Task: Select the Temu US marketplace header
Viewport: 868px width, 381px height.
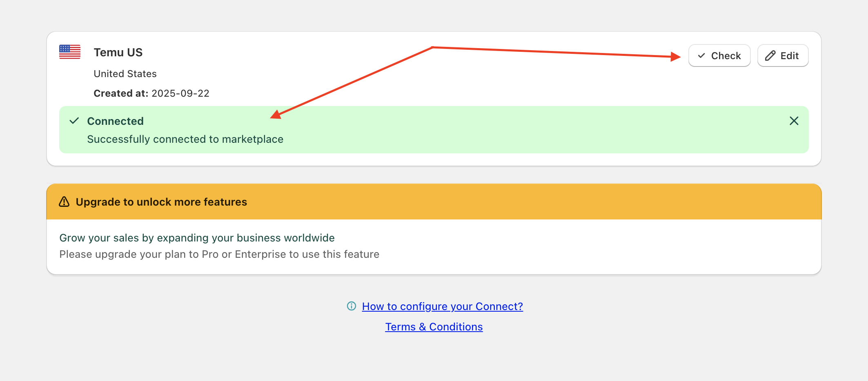Action: 118,52
